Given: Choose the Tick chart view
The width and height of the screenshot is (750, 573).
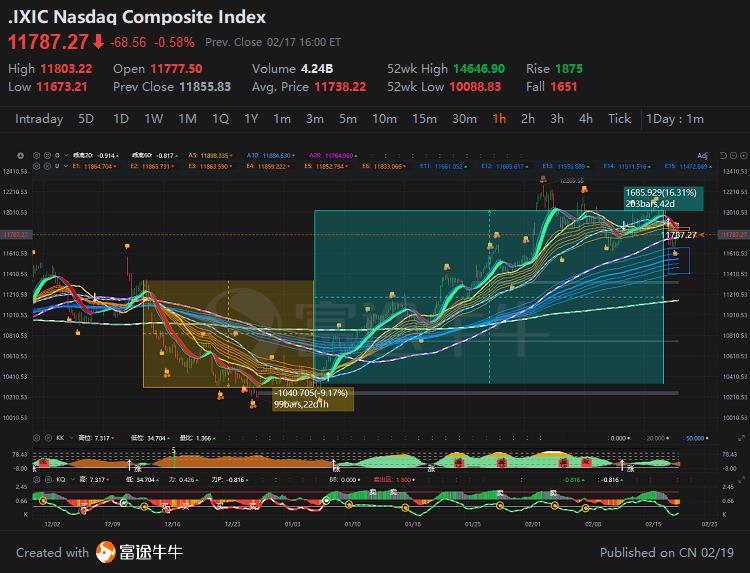Looking at the screenshot, I should 619,119.
